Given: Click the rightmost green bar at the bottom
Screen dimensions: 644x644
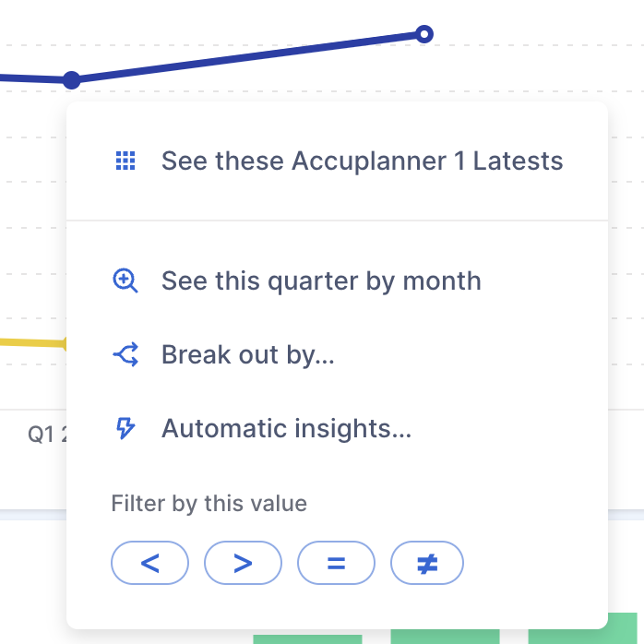Looking at the screenshot, I should 582,637.
